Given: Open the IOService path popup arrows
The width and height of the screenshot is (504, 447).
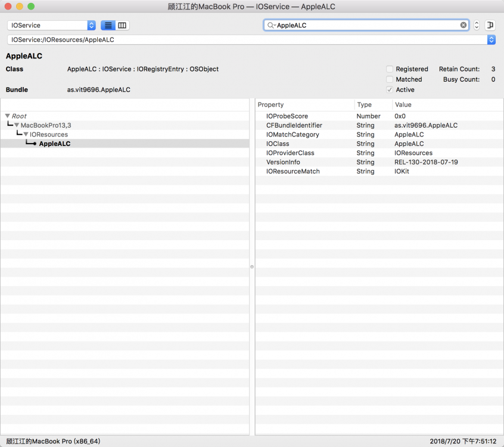Looking at the screenshot, I should (x=491, y=39).
